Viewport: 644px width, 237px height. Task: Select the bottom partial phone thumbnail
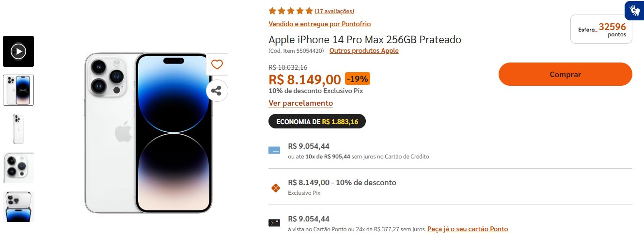[x=18, y=206]
